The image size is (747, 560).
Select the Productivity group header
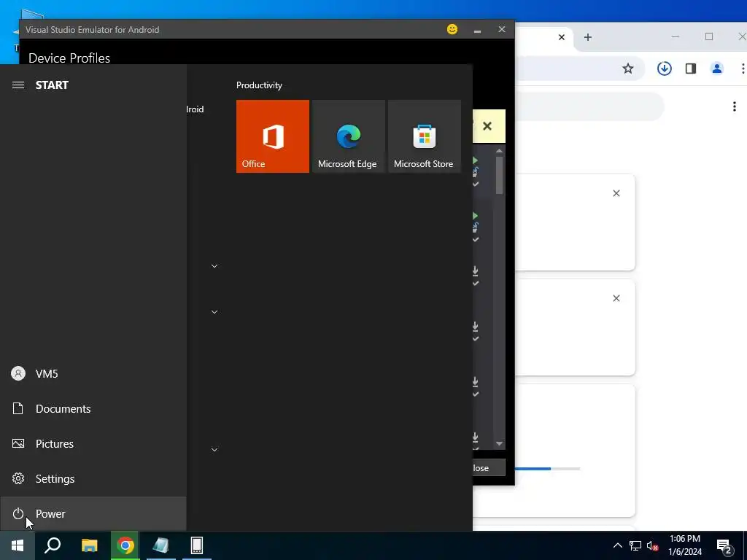[x=259, y=85]
